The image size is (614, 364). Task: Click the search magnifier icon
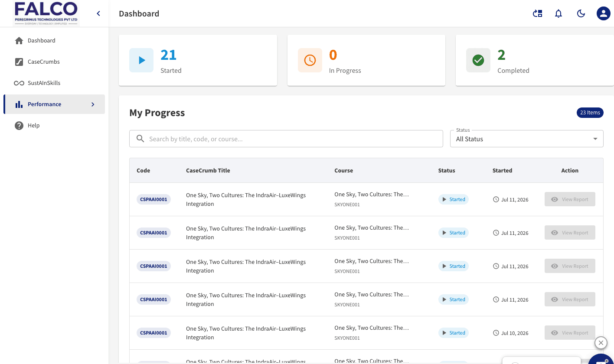click(x=140, y=139)
